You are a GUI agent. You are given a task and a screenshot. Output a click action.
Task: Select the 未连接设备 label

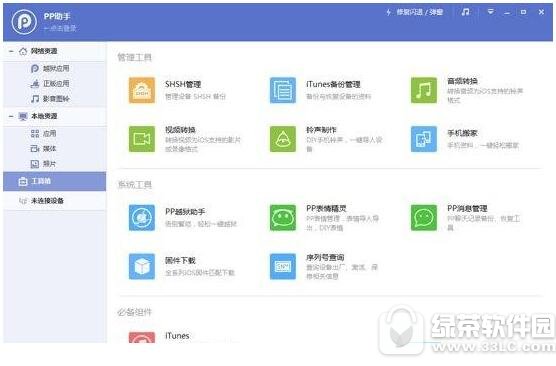pos(47,201)
